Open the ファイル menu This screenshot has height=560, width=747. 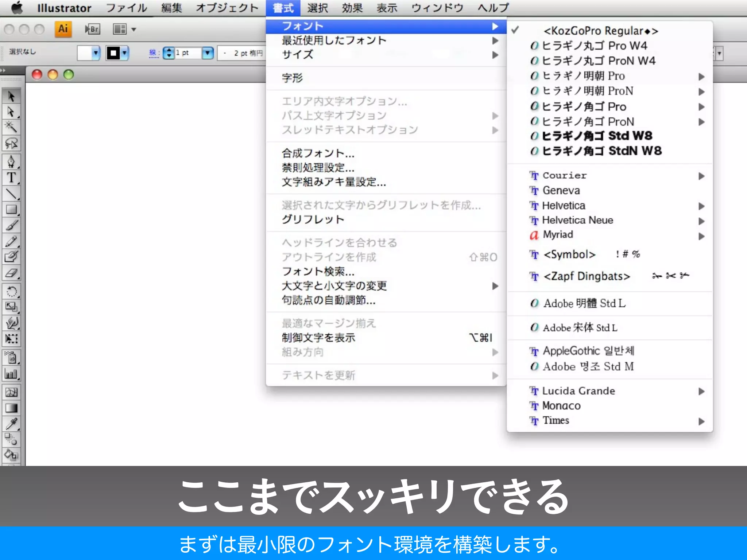point(126,8)
